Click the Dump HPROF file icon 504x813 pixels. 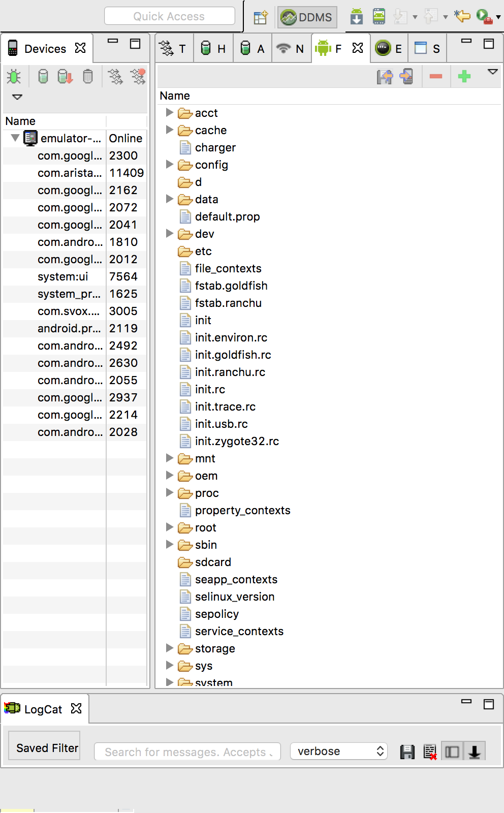click(x=65, y=77)
